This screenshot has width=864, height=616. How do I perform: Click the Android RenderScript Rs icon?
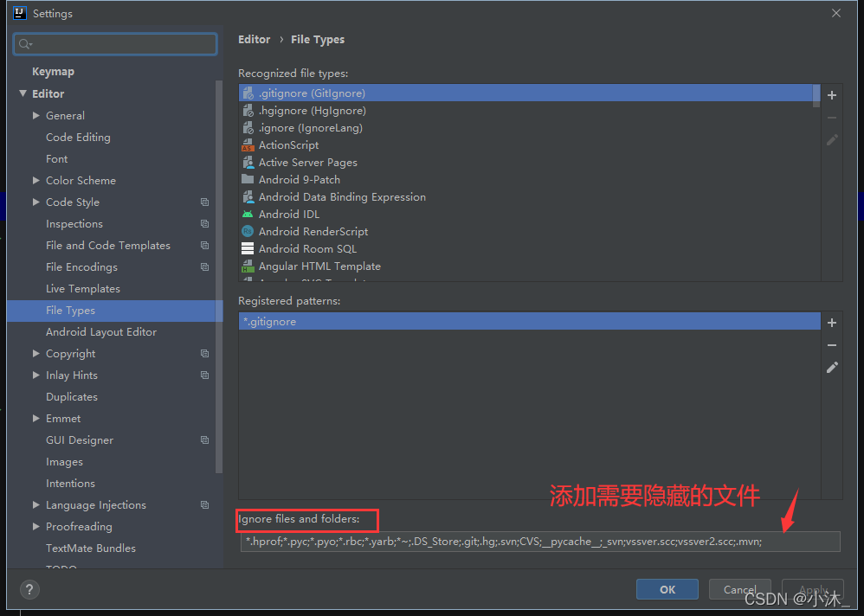(x=248, y=231)
